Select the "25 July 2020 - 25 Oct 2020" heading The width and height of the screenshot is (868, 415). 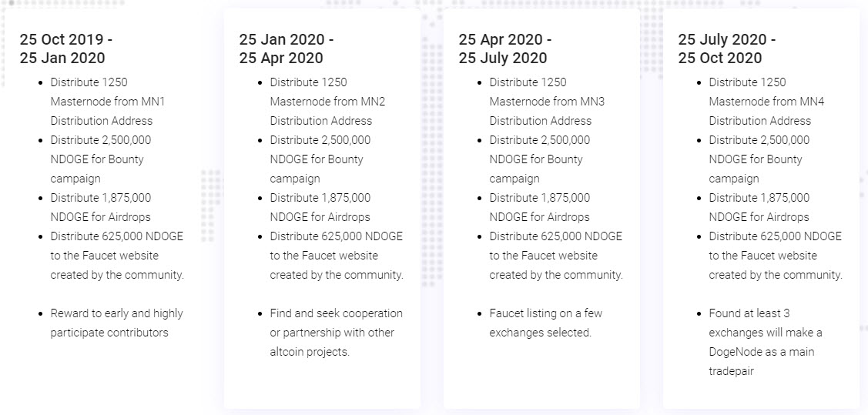pos(727,49)
